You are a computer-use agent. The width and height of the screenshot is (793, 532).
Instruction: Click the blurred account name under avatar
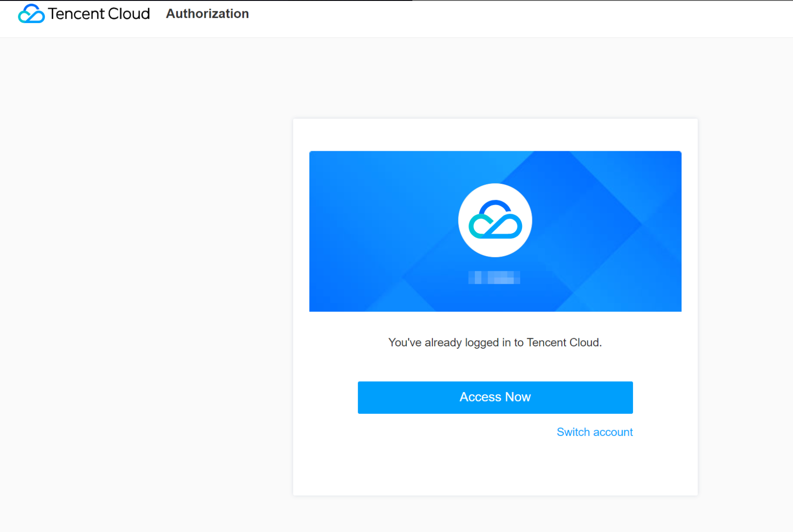[494, 277]
